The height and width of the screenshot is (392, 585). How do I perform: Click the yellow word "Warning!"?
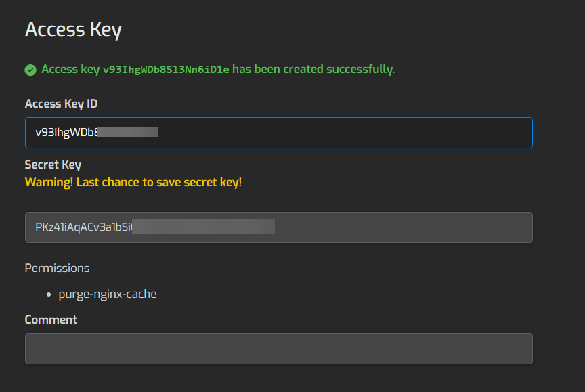tap(49, 182)
